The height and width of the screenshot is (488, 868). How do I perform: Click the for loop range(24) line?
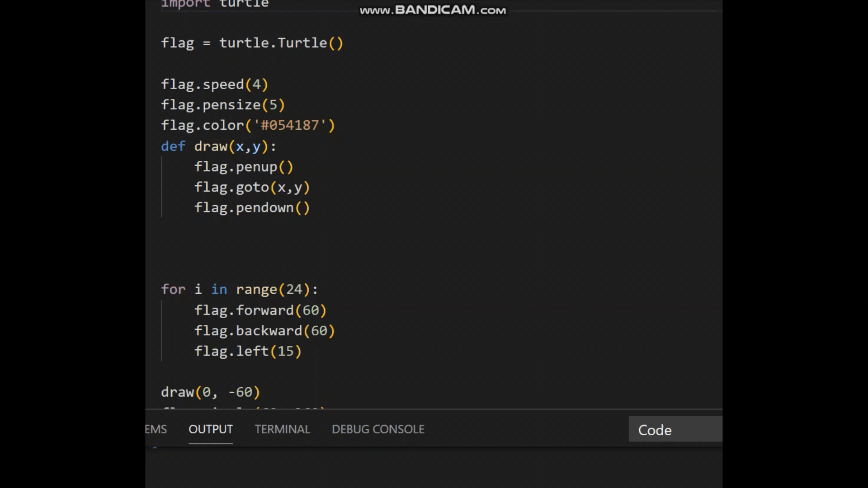coord(239,289)
